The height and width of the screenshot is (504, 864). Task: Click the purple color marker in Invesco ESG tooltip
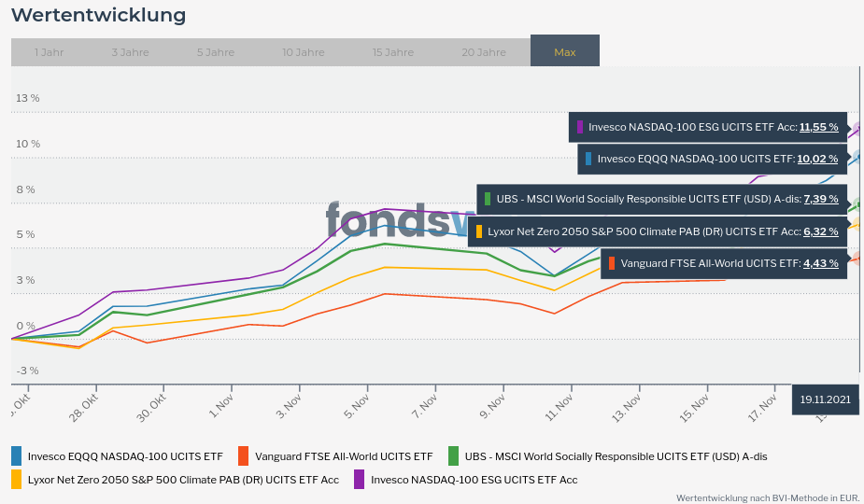(580, 127)
